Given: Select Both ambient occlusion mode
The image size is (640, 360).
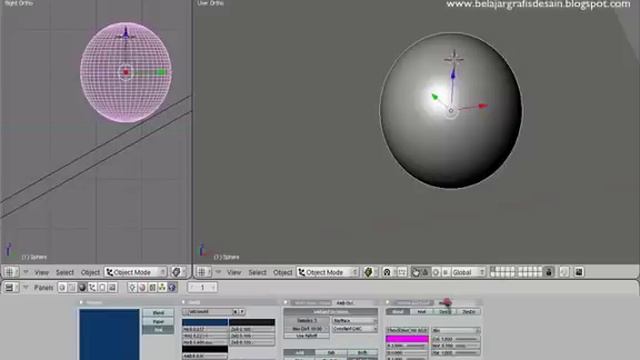Looking at the screenshot, I should [x=362, y=353].
